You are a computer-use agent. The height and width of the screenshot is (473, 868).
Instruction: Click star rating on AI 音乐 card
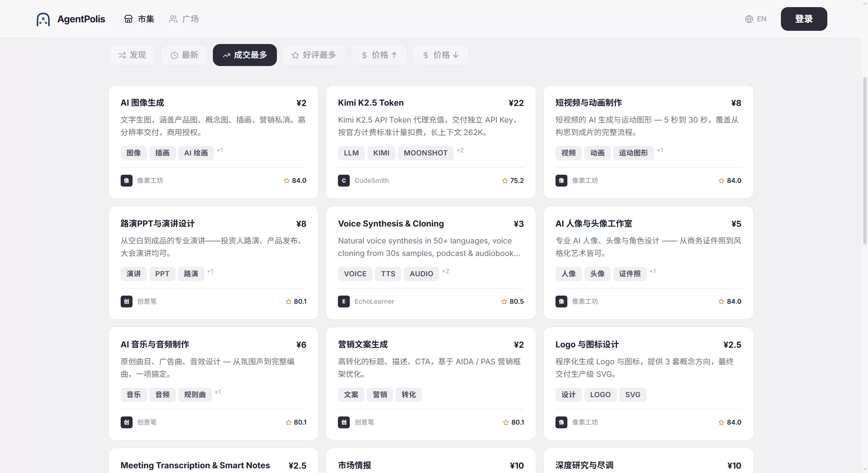click(296, 422)
